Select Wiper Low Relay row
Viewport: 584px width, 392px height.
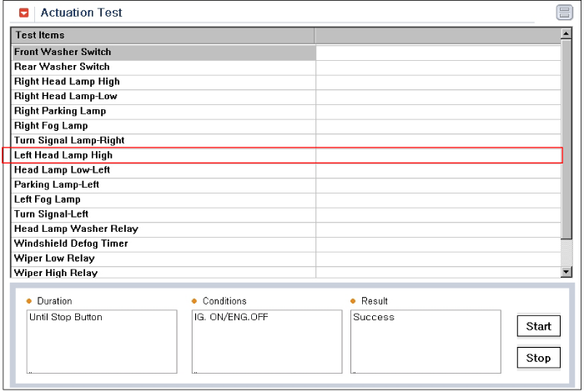tap(286, 259)
